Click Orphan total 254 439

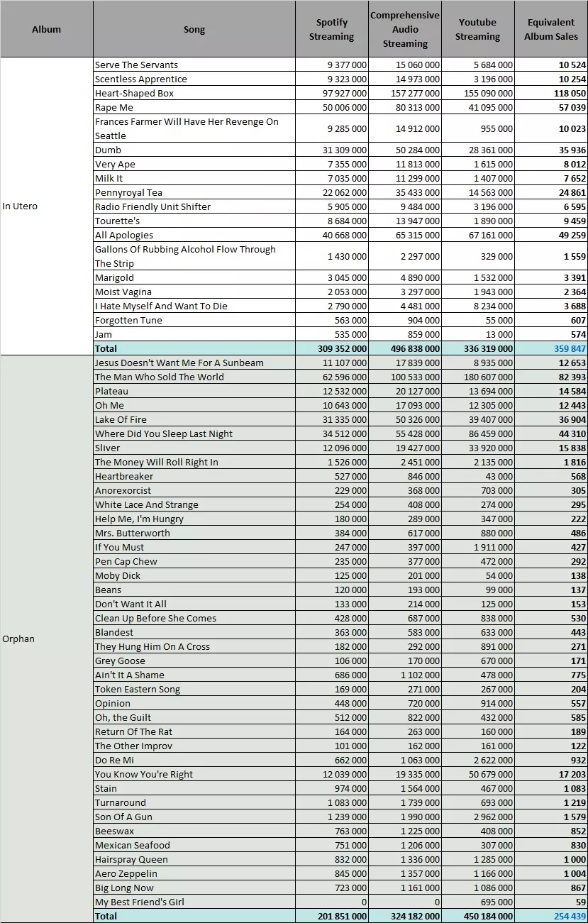551,916
